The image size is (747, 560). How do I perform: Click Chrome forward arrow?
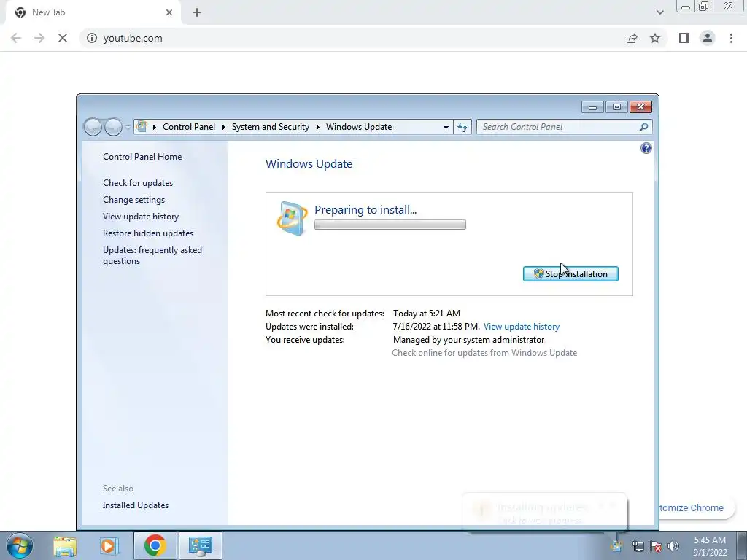[x=39, y=38]
